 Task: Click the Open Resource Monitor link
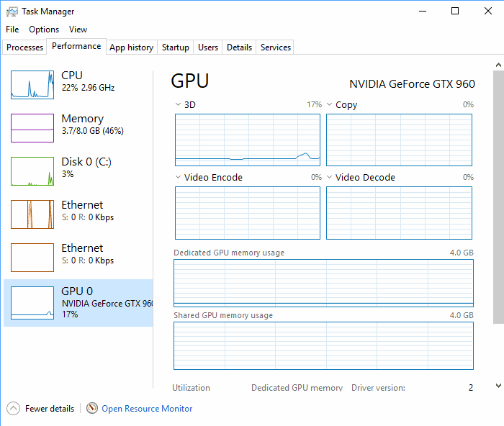pyautogui.click(x=147, y=409)
